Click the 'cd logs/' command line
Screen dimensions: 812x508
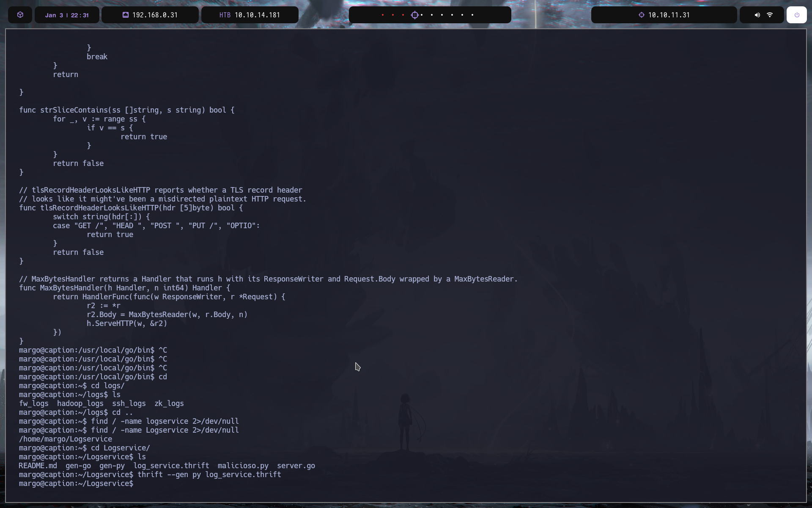tap(72, 386)
